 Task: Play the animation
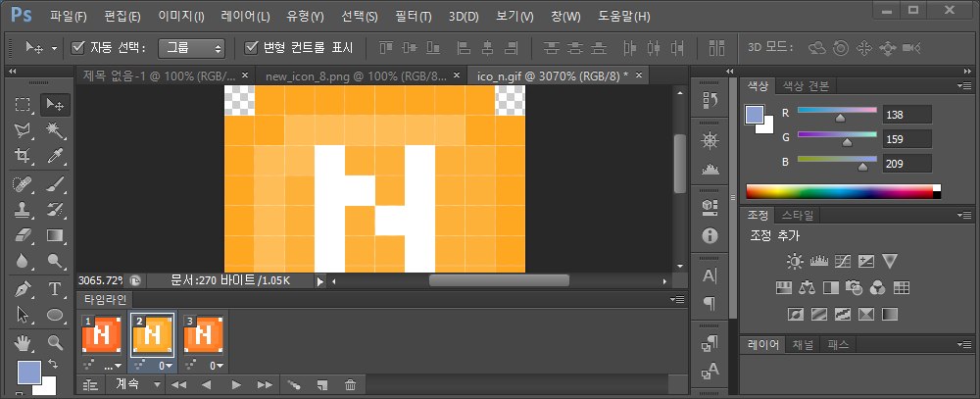tap(236, 385)
